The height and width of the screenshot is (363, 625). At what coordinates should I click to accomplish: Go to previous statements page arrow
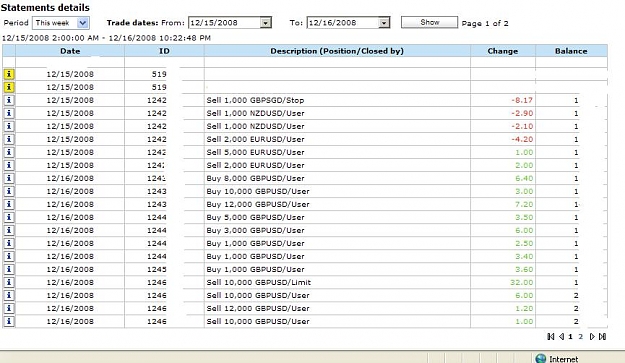tap(561, 337)
